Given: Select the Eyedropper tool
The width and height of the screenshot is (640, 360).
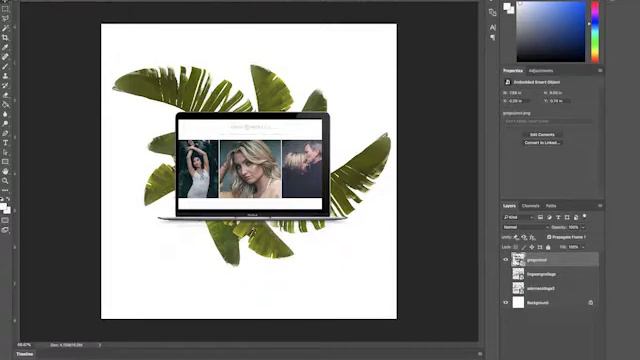Looking at the screenshot, I should [5, 47].
